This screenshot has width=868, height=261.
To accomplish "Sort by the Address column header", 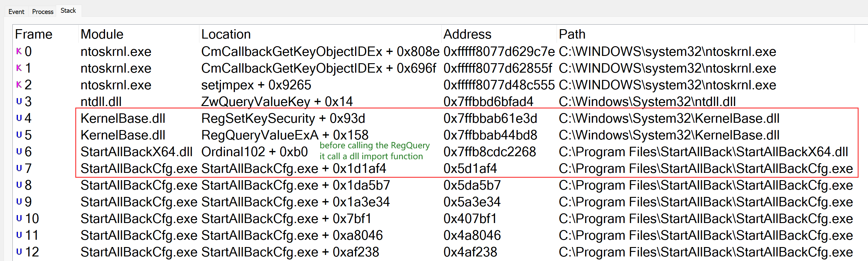I will (467, 34).
